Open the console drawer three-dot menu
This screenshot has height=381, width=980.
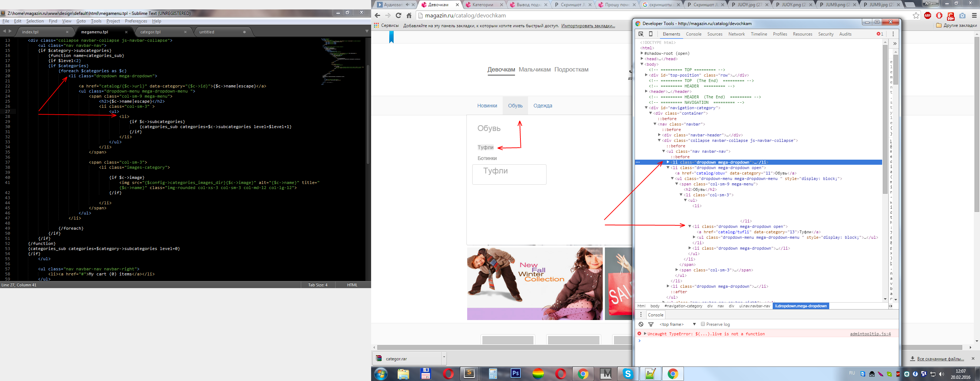point(641,315)
